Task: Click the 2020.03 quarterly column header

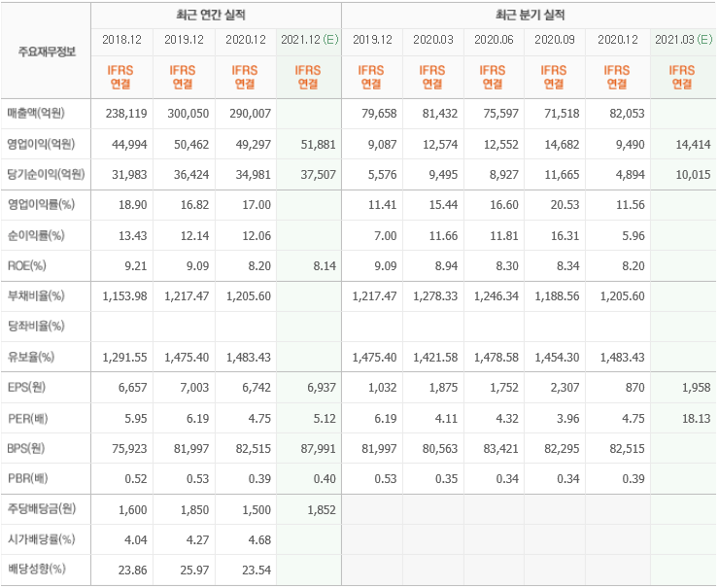Action: click(433, 40)
